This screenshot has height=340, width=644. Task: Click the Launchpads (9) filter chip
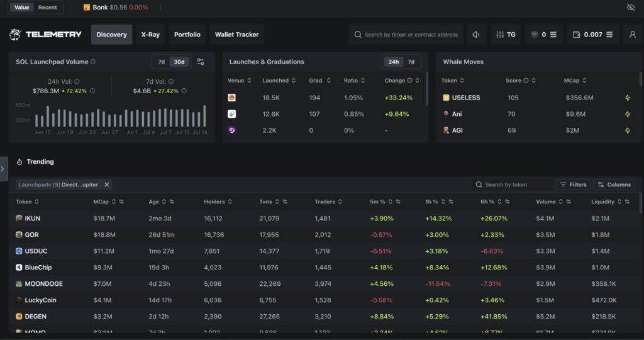(58, 184)
